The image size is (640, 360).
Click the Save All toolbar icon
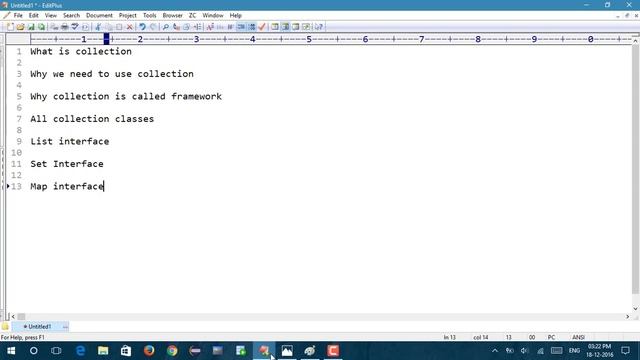(x=41, y=27)
